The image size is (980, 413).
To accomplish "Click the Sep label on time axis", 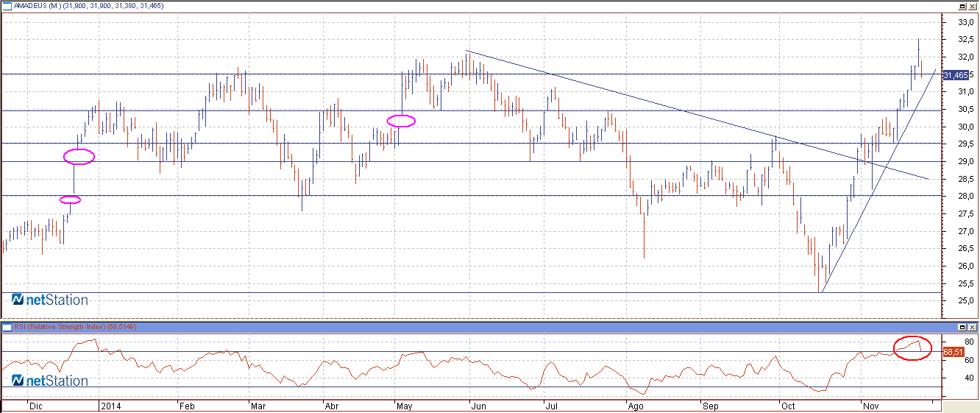I will pos(710,406).
